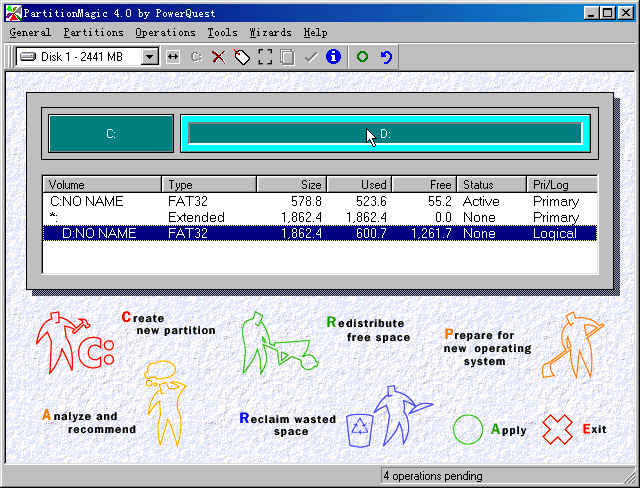Screen dimensions: 640x488
Task: Click the blue Info toolbar icon
Action: 333,56
